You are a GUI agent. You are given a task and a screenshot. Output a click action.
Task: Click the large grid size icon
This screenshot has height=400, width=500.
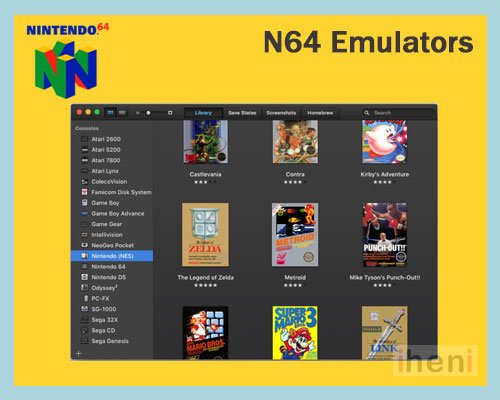[170, 113]
